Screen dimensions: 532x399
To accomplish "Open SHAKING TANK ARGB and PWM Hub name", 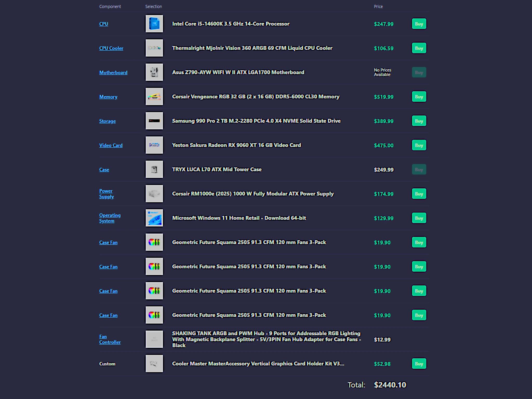I will click(267, 339).
